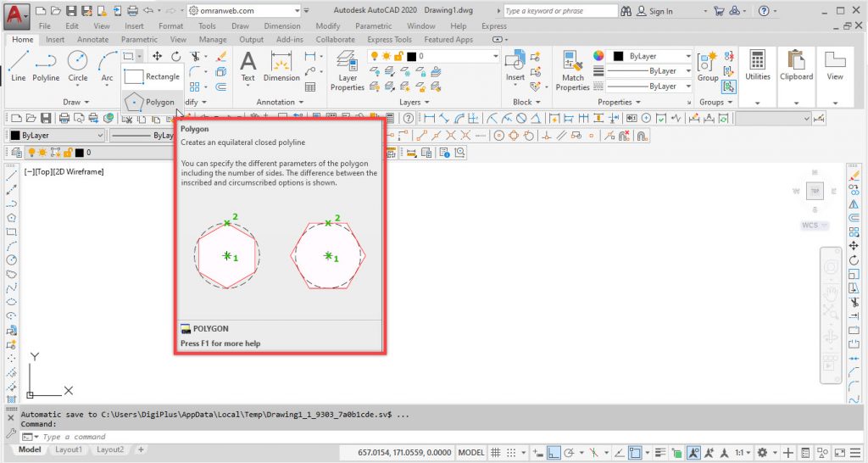Switch to the Layout1 tab
The height and width of the screenshot is (463, 868).
(69, 449)
